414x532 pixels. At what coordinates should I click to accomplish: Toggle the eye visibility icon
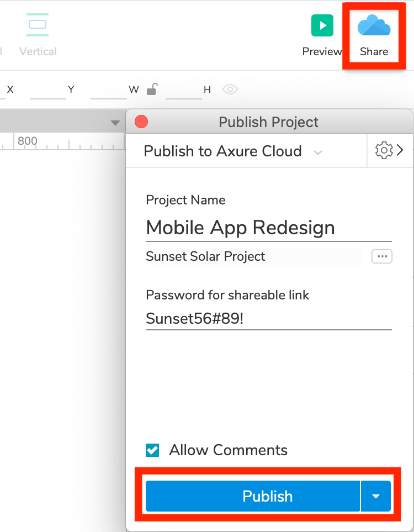[x=230, y=89]
